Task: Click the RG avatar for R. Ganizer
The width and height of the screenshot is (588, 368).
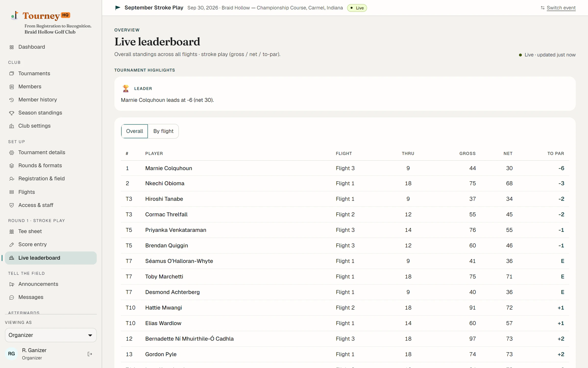Action: [x=11, y=354]
